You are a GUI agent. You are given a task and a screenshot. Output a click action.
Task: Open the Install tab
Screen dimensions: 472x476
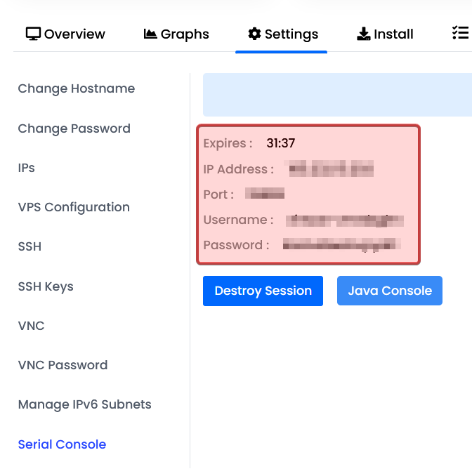(393, 34)
